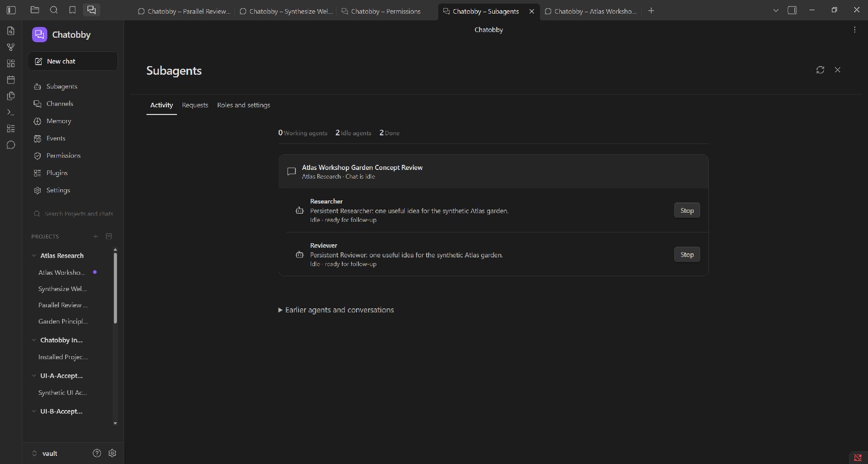
Task: Collapse the UI-B-Accept... project
Action: pos(34,411)
